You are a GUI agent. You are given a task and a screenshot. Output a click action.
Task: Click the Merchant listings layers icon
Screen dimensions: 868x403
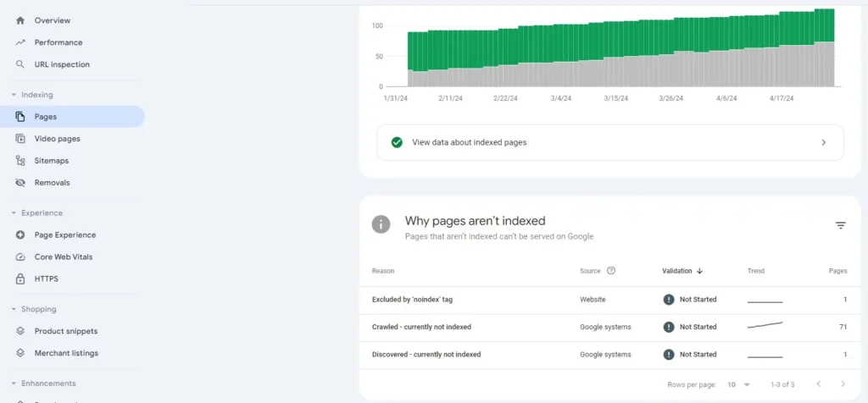pos(20,353)
